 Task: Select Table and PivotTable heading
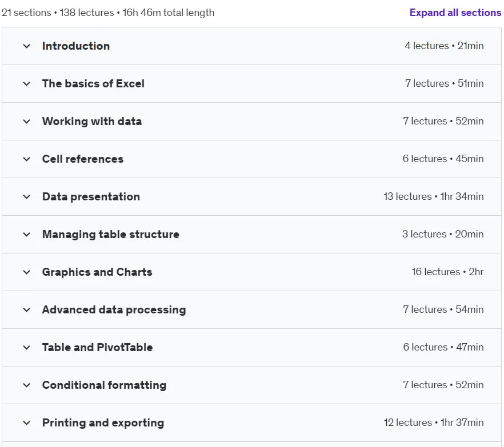97,347
